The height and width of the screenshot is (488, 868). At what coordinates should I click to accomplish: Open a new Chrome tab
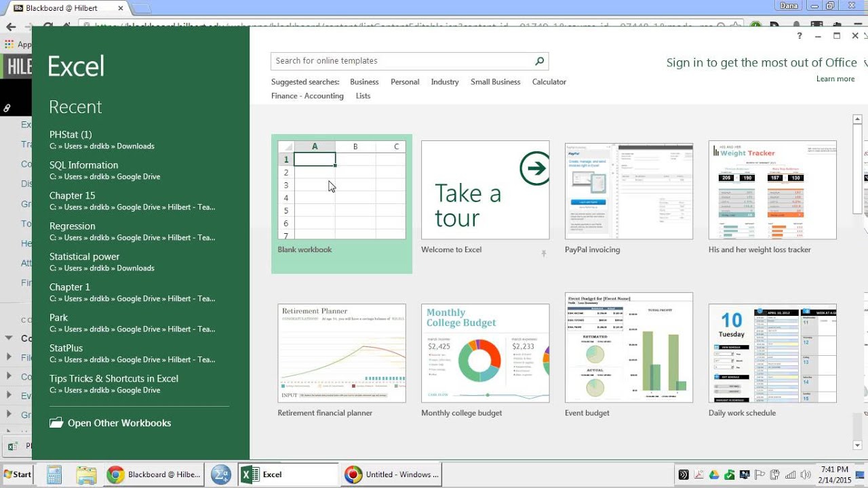(x=141, y=9)
